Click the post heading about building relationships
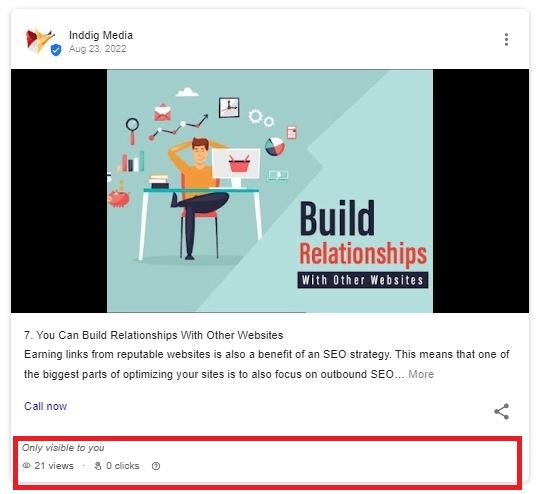Image resolution: width=539 pixels, height=494 pixels. pyautogui.click(x=154, y=335)
